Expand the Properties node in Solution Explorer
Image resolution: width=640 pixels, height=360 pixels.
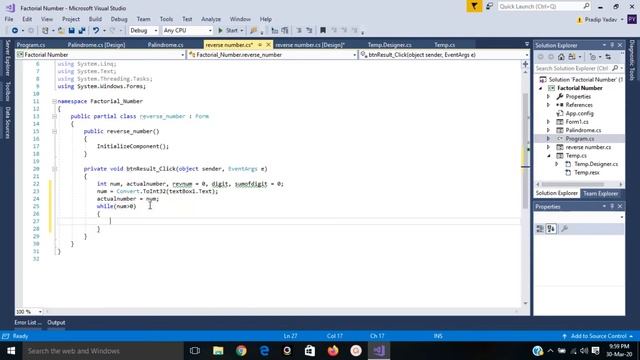point(549,97)
